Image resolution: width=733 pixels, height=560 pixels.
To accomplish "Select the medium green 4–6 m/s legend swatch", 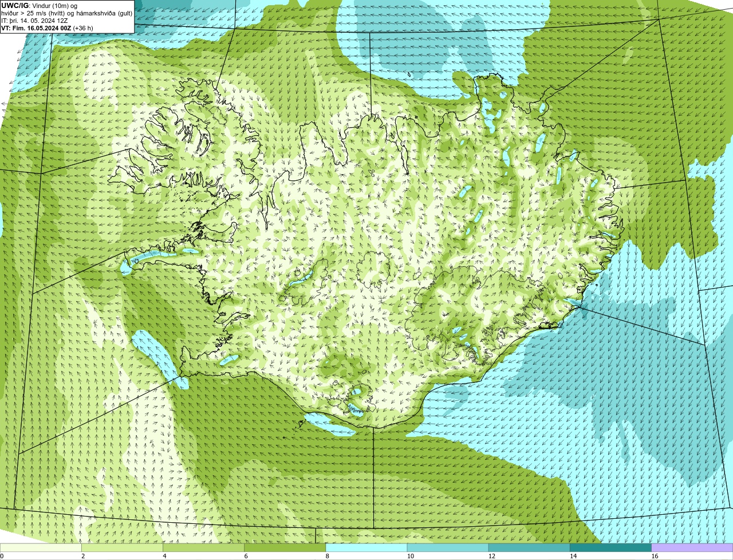I will (x=203, y=547).
